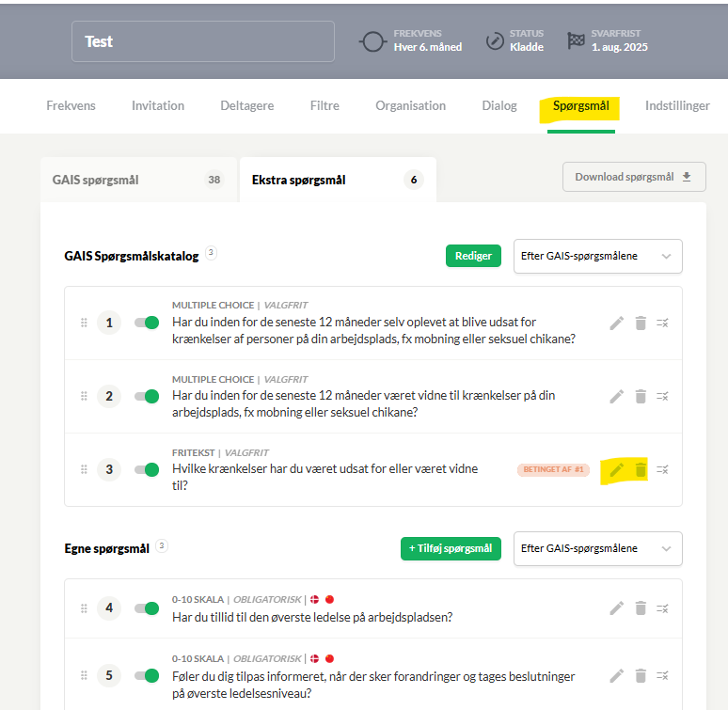Click the green Rediger button
The image size is (728, 710).
click(x=473, y=256)
